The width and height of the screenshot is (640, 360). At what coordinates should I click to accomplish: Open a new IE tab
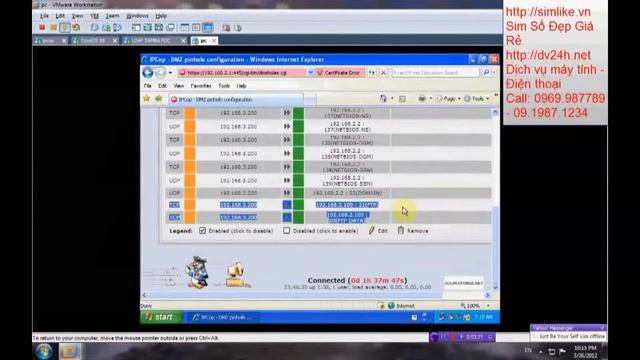[310, 100]
